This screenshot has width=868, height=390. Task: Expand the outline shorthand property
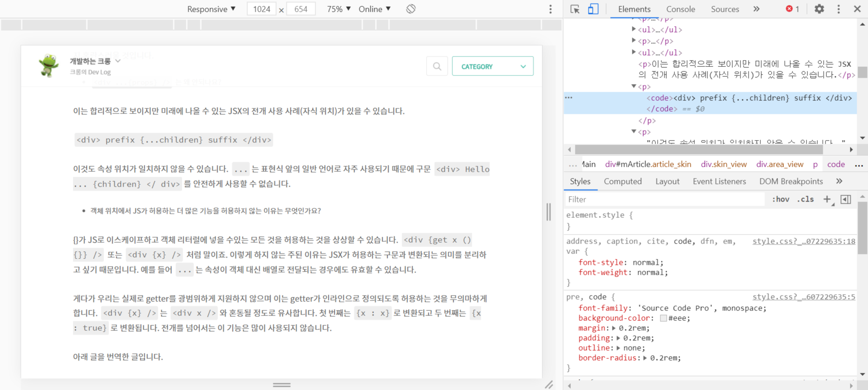pos(618,348)
